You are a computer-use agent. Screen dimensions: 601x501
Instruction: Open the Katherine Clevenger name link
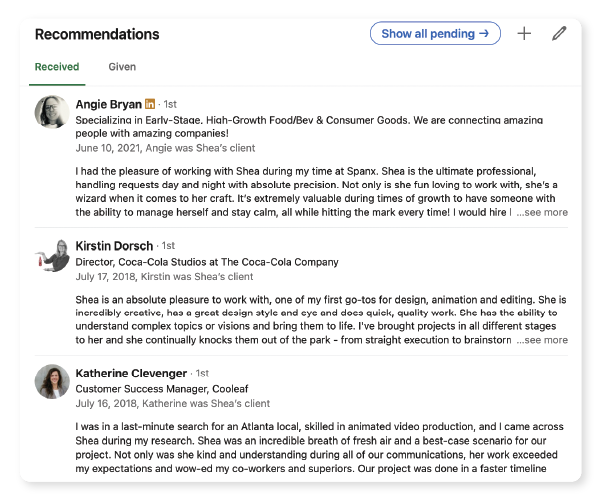coord(131,373)
